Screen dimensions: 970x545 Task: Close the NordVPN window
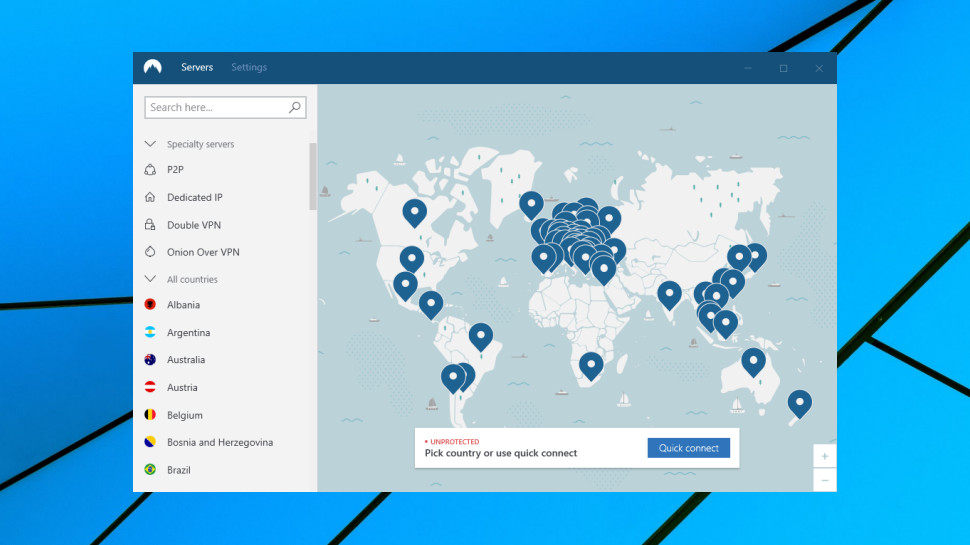(818, 68)
